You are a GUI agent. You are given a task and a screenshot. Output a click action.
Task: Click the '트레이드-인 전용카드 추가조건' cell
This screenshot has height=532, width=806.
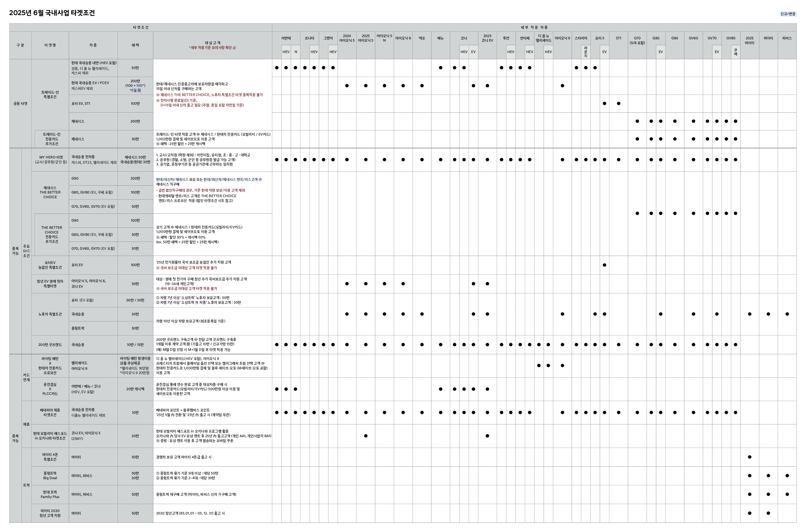coord(51,139)
